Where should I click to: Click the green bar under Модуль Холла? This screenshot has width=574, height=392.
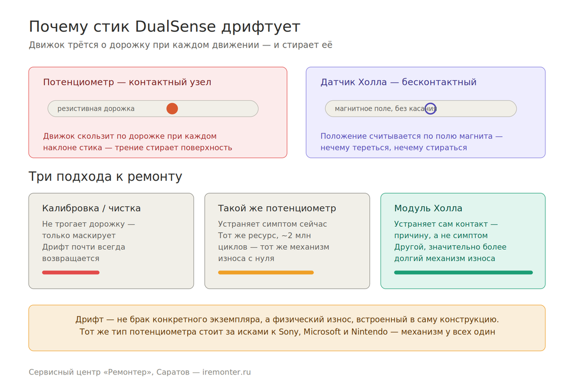(x=464, y=272)
